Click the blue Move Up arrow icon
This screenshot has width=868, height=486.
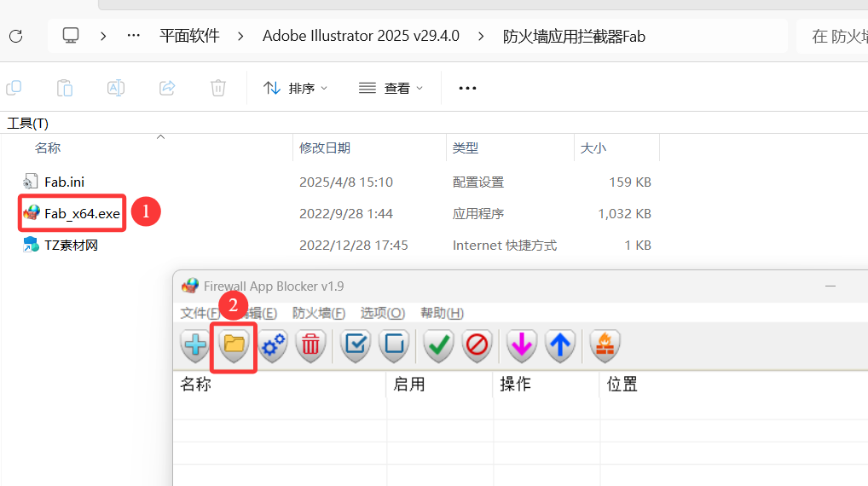coord(559,345)
